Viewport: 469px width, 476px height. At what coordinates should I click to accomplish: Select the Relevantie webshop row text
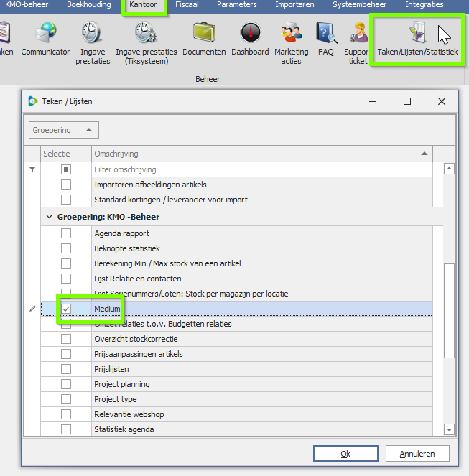point(129,414)
